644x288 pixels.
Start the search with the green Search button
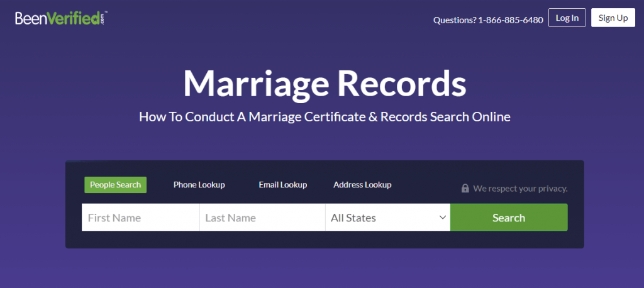pyautogui.click(x=509, y=218)
